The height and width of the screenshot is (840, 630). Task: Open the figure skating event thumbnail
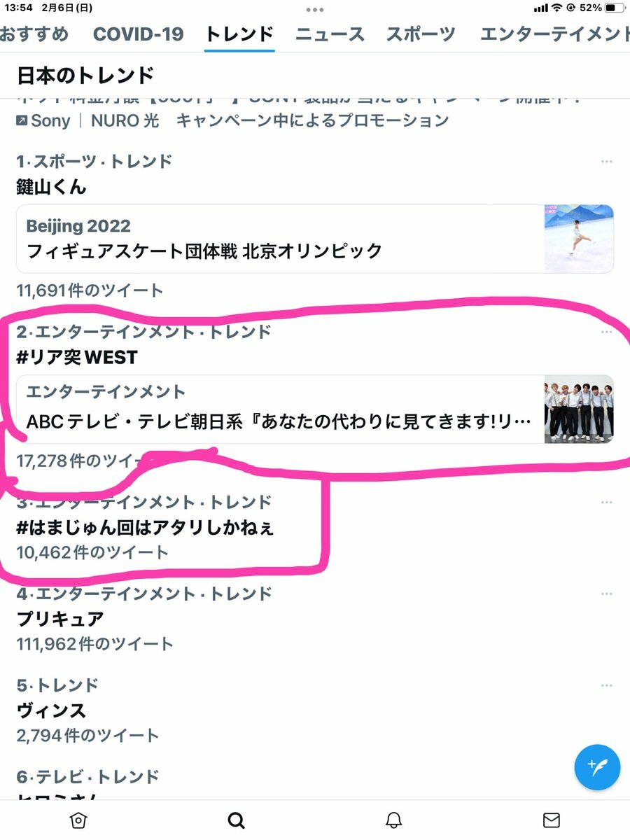point(579,239)
